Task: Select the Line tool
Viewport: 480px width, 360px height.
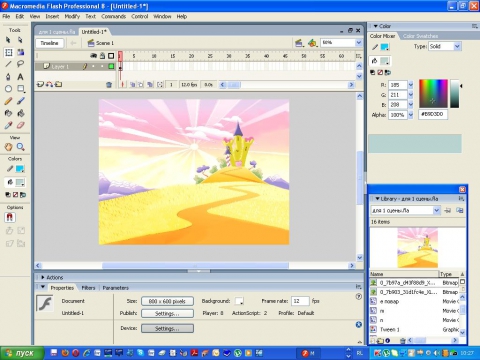Action: (8, 64)
